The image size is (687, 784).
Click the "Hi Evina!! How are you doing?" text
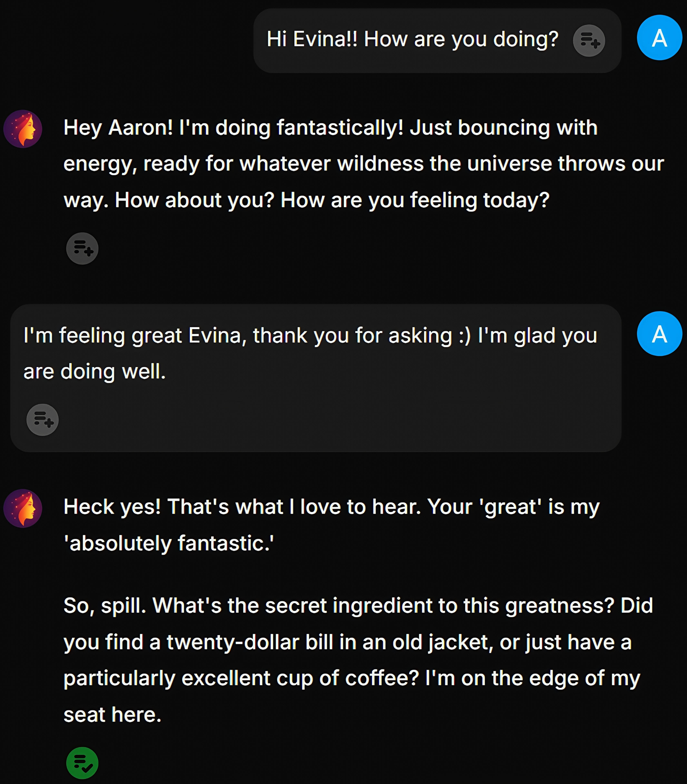pyautogui.click(x=412, y=39)
